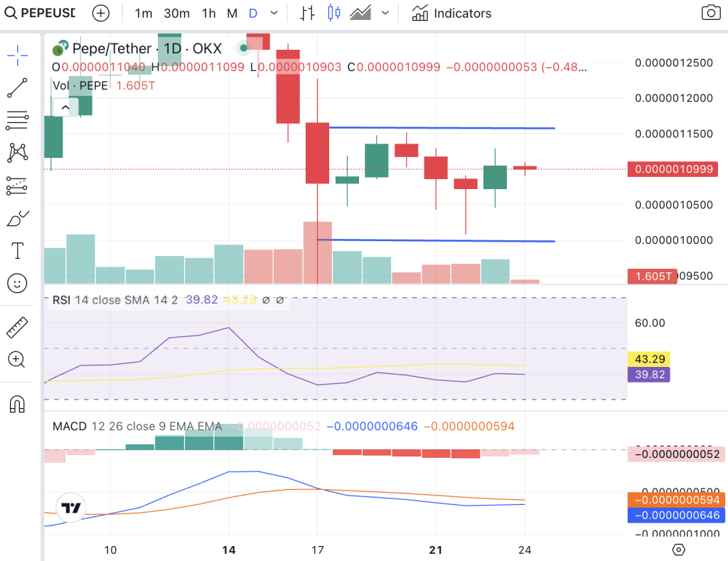Switch chart style to candles
Viewport: 728px width, 561px height.
[x=333, y=13]
